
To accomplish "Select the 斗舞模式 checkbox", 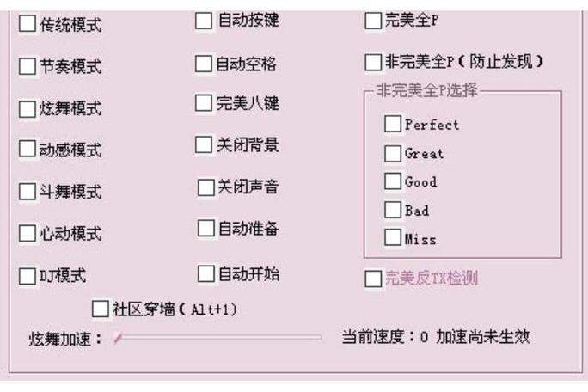I will pyautogui.click(x=28, y=191).
